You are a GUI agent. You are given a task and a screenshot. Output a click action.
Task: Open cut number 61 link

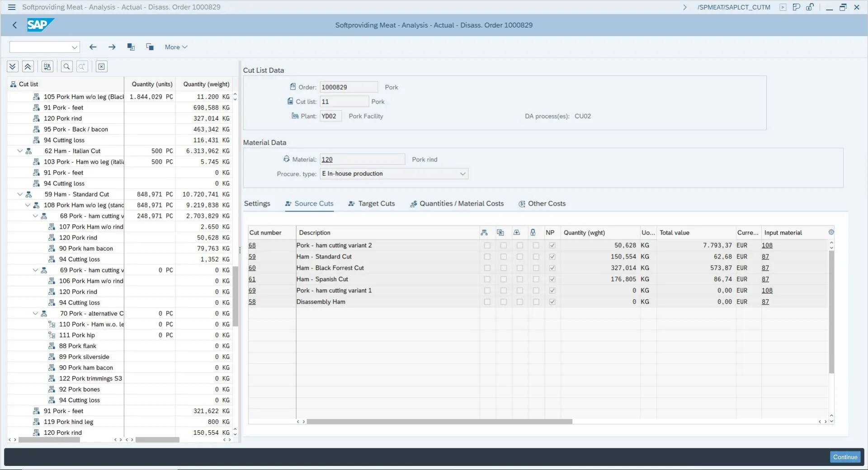click(252, 279)
